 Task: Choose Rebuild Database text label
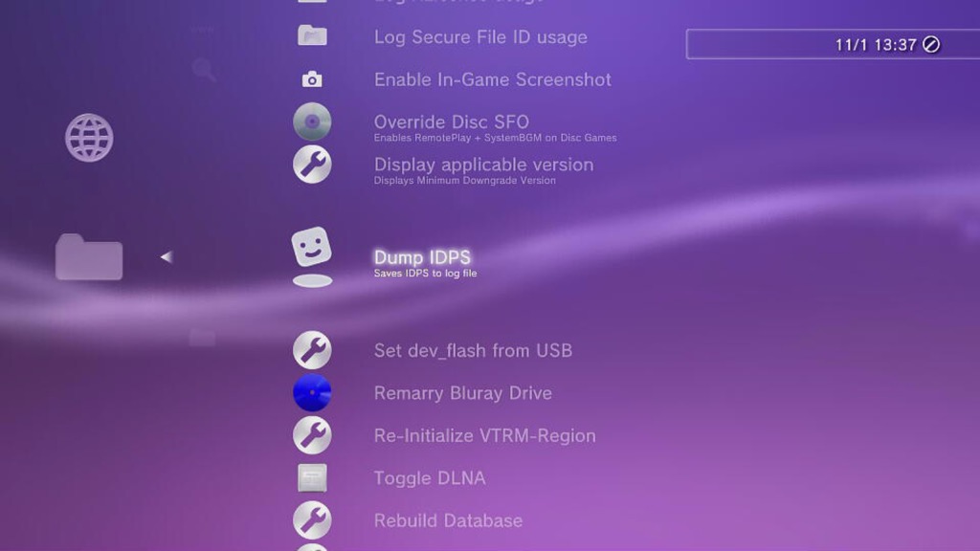click(448, 520)
